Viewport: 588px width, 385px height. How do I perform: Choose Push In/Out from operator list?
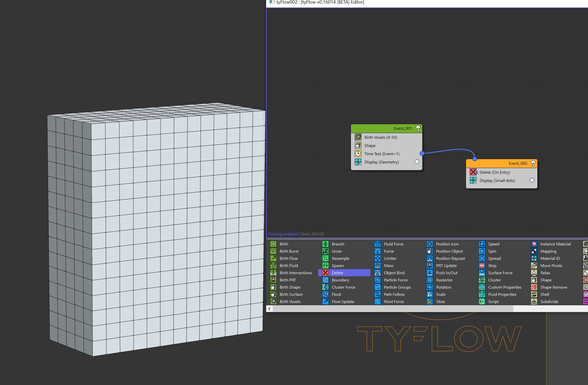click(447, 273)
